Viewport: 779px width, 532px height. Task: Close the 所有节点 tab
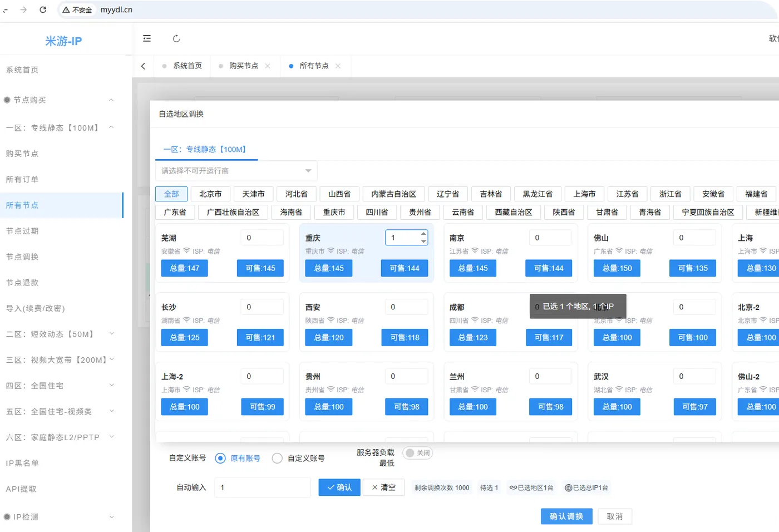(x=338, y=66)
